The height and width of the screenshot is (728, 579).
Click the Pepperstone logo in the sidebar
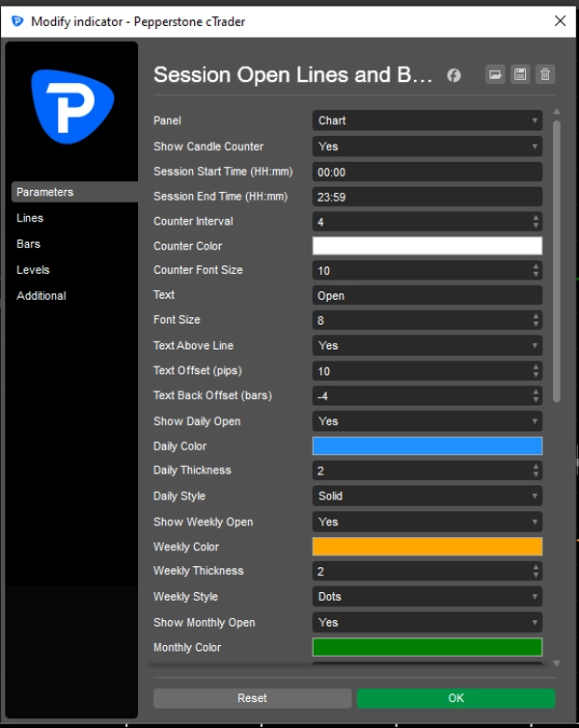point(72,106)
